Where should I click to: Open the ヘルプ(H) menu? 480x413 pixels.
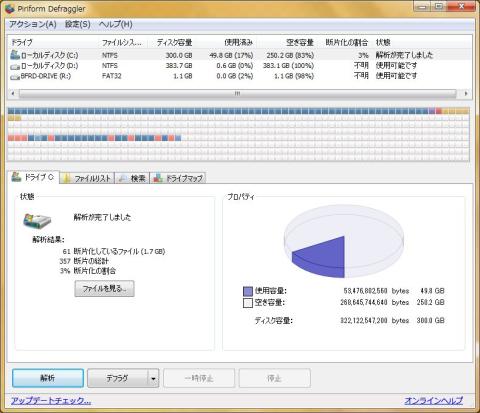point(116,24)
